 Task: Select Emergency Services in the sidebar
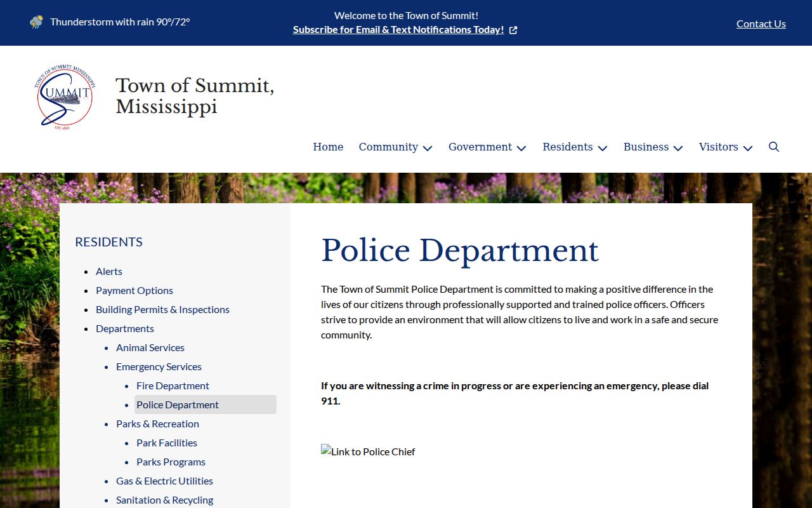click(x=159, y=366)
